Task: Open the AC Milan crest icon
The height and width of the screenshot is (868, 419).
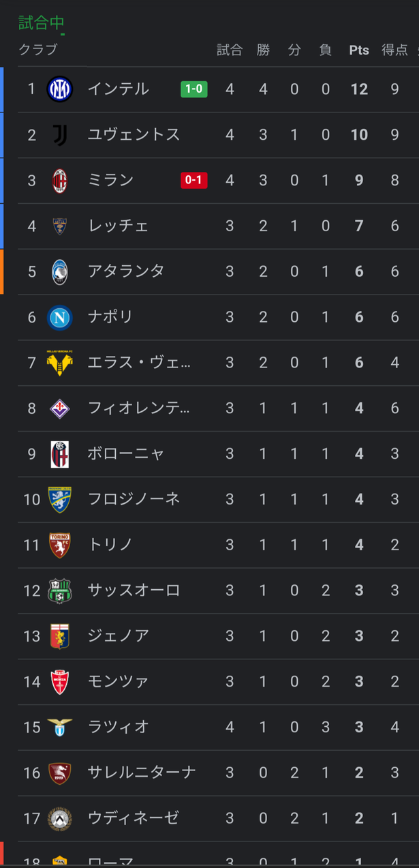Action: [x=59, y=181]
